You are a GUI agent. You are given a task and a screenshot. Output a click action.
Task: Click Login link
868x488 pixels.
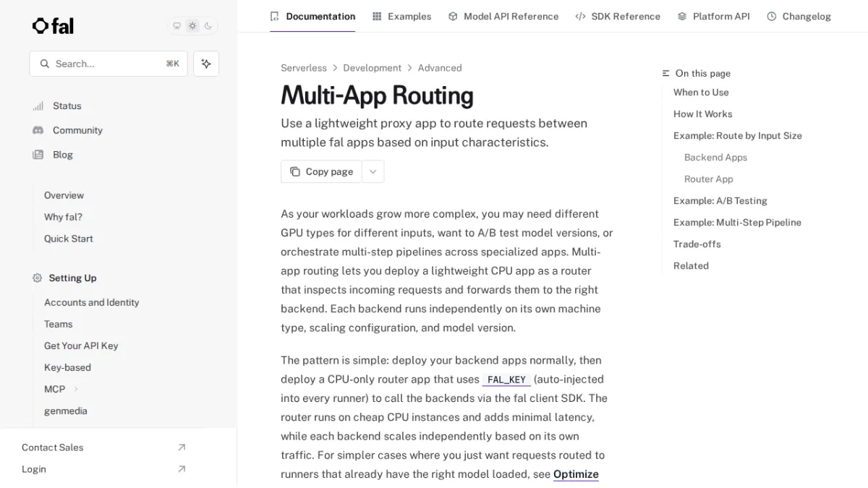pos(33,469)
